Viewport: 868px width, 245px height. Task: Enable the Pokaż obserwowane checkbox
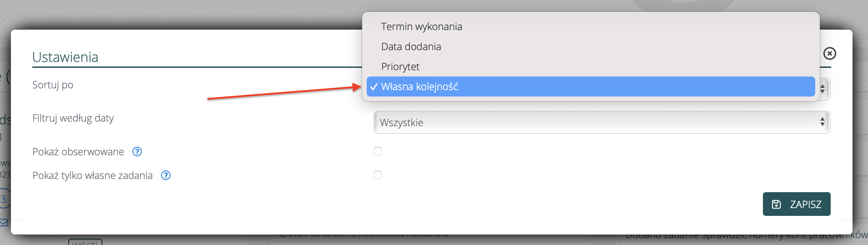tap(378, 151)
